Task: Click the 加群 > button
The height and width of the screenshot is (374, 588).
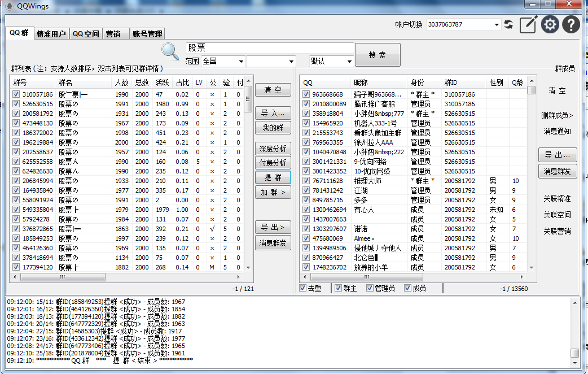Action: click(273, 192)
